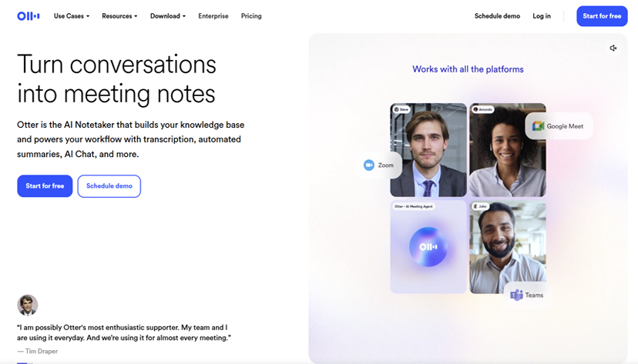Screen dimensions: 638x364
Task: Click the Otter AI Meeting Agent orb
Action: click(428, 246)
